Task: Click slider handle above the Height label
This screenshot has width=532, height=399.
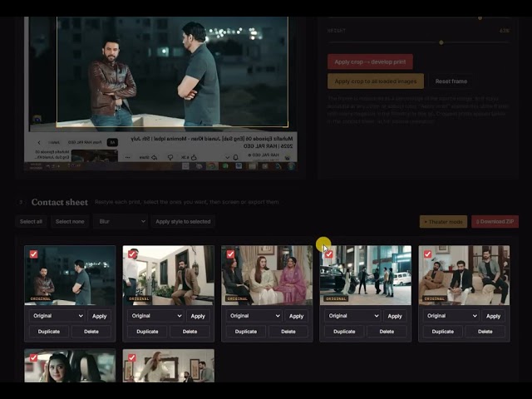Action: [480, 18]
